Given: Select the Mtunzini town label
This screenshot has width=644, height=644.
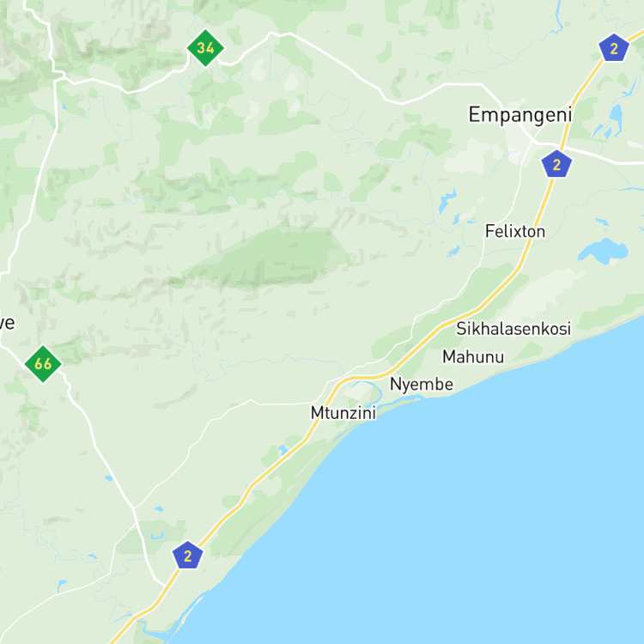Looking at the screenshot, I should coord(343,413).
